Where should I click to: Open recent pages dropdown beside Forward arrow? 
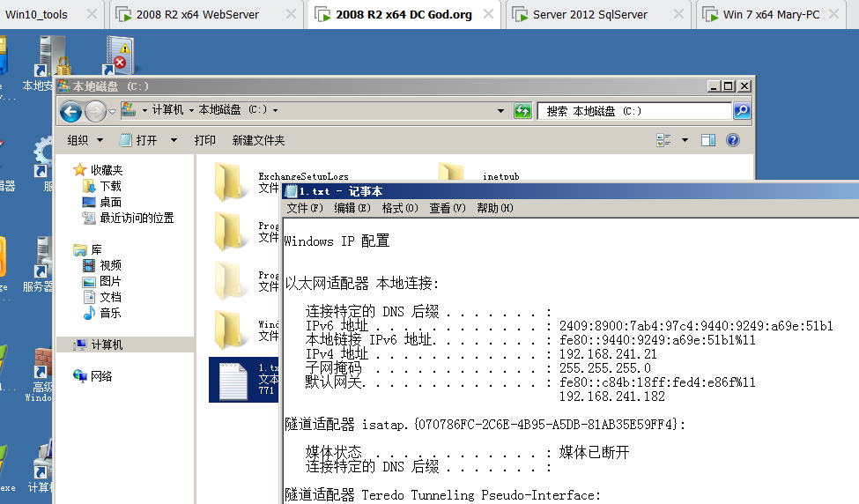click(x=112, y=112)
